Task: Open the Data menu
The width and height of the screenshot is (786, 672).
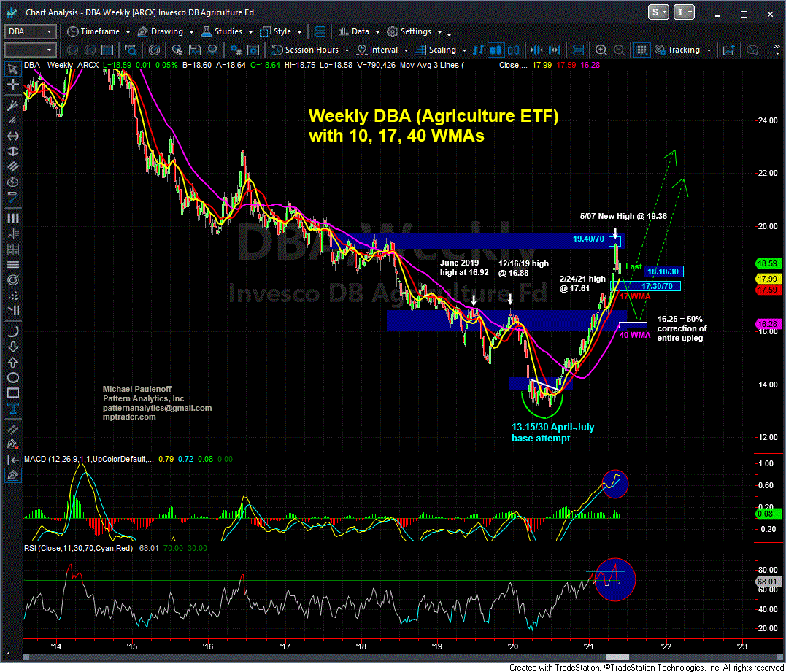Action: click(359, 31)
